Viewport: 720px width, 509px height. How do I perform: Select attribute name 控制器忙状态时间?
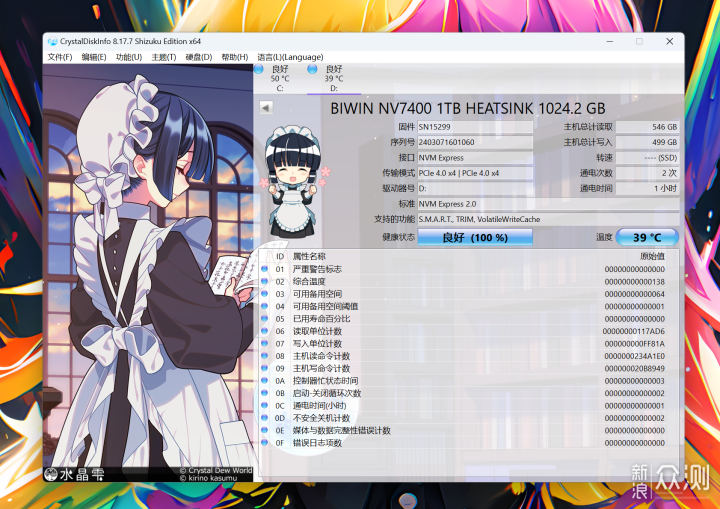point(325,380)
